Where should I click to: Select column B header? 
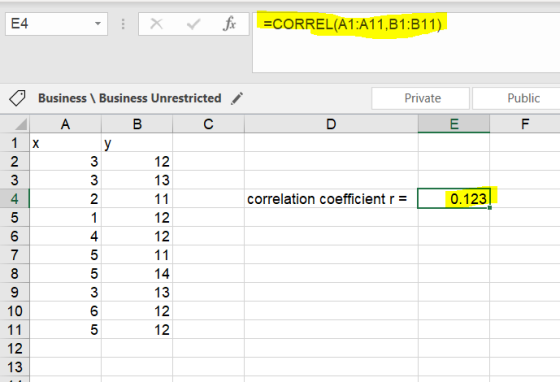(137, 124)
